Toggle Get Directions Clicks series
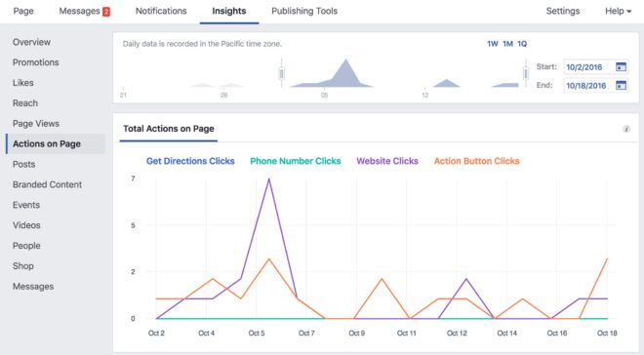644x355 pixels. 190,161
